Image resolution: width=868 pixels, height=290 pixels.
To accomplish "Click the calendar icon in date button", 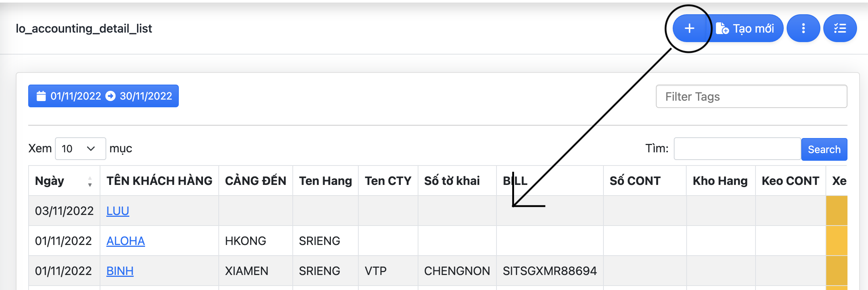I will click(x=41, y=96).
